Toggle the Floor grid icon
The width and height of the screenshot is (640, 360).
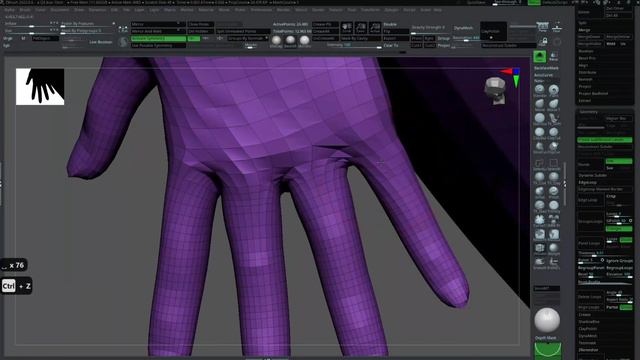coord(557,27)
